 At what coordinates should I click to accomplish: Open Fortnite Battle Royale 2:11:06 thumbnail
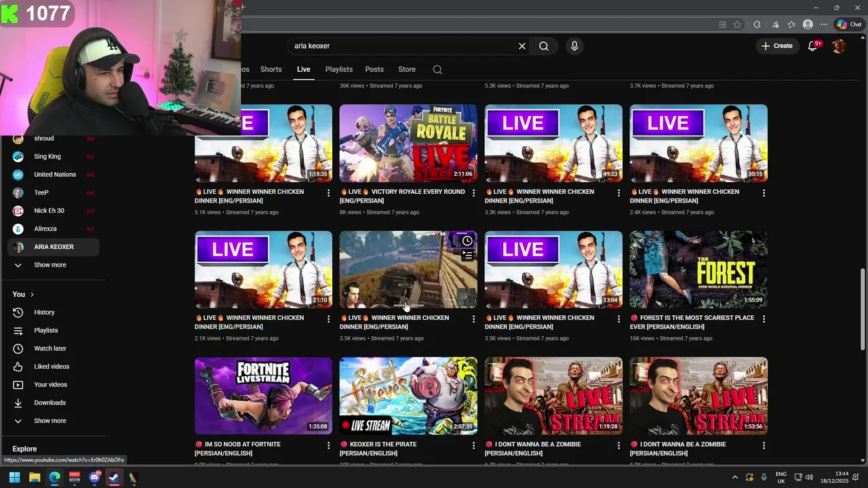(408, 143)
